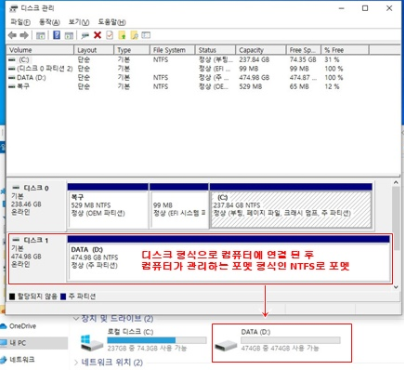Screen dimensions: 404x373
Task: Click the yellow folder with magnifier icon
Action: point(134,35)
